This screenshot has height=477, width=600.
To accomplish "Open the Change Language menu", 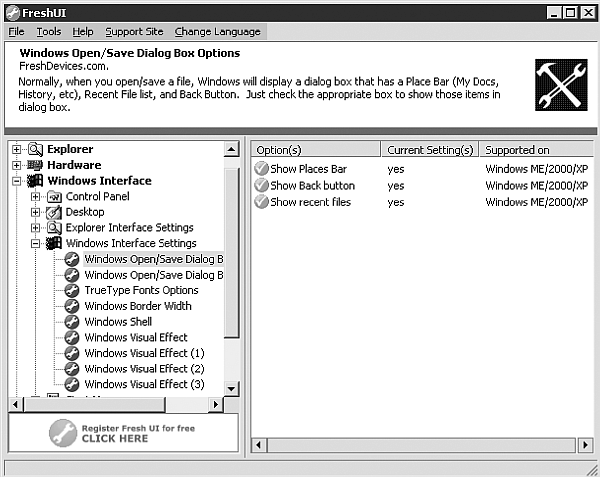I will point(216,32).
